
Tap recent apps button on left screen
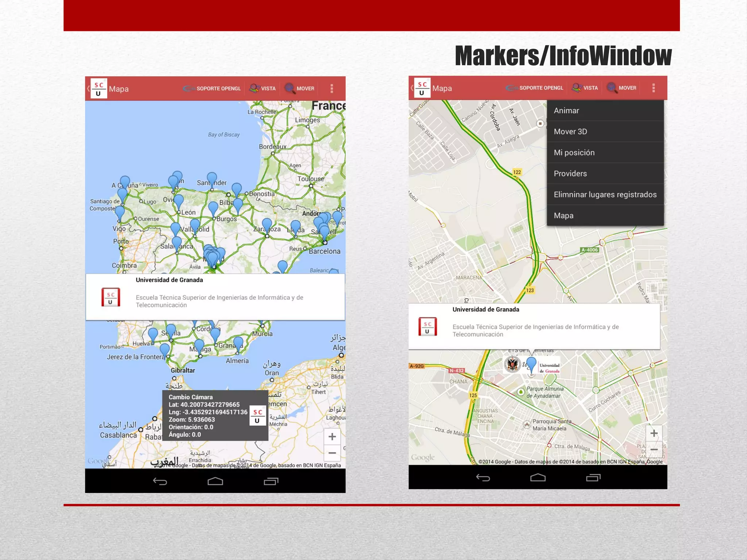tap(271, 482)
